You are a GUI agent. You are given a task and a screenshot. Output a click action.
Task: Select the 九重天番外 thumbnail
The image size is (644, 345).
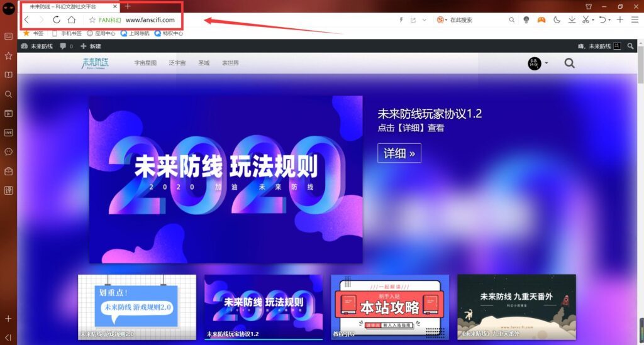pos(517,307)
